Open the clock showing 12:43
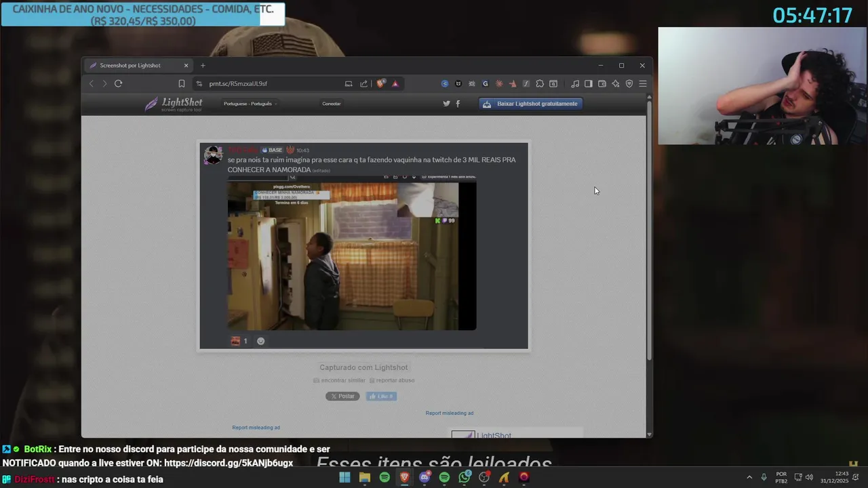Screen dimensions: 868x488 pyautogui.click(x=835, y=477)
